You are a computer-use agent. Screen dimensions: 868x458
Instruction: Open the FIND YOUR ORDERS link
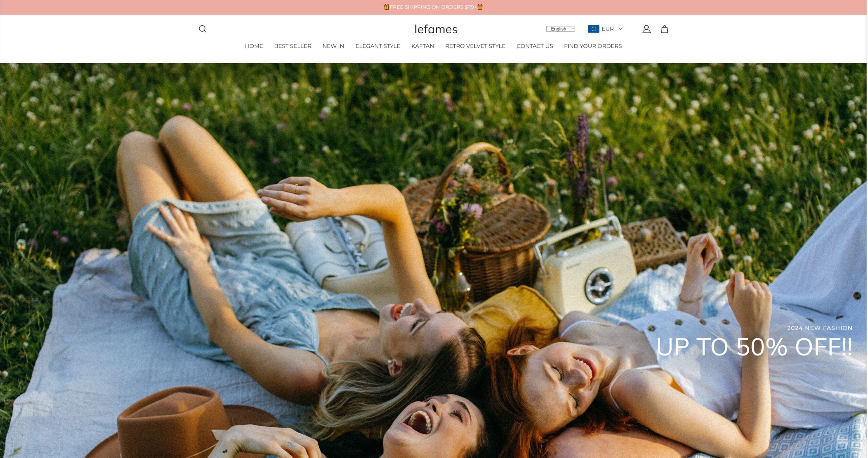[593, 46]
